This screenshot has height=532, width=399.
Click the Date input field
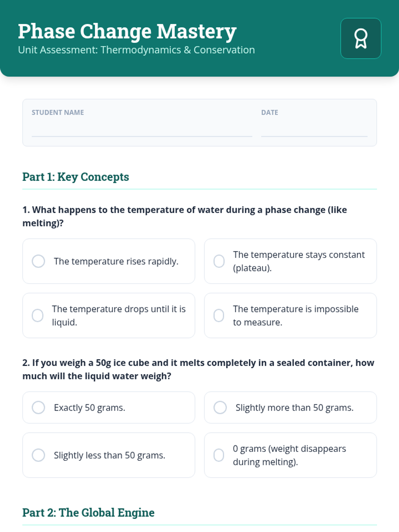(x=314, y=130)
